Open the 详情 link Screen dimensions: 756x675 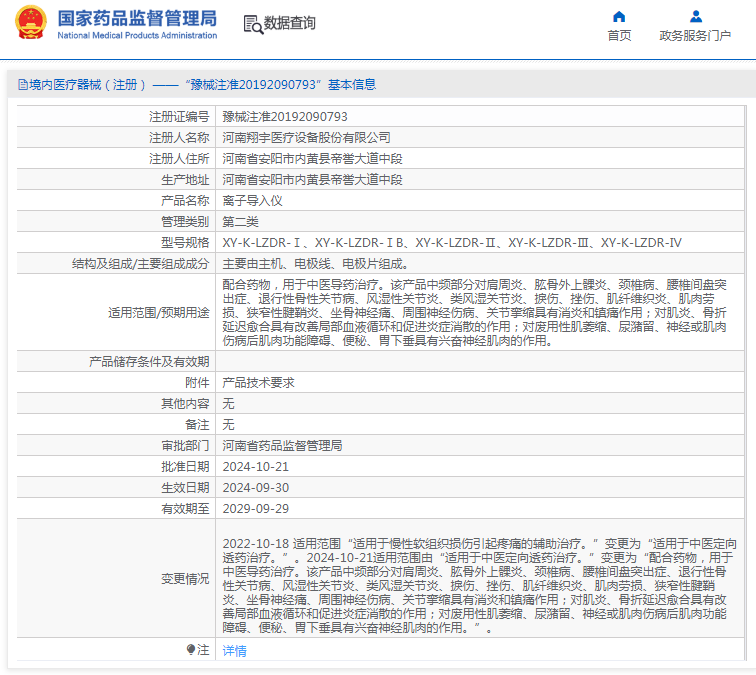[234, 650]
